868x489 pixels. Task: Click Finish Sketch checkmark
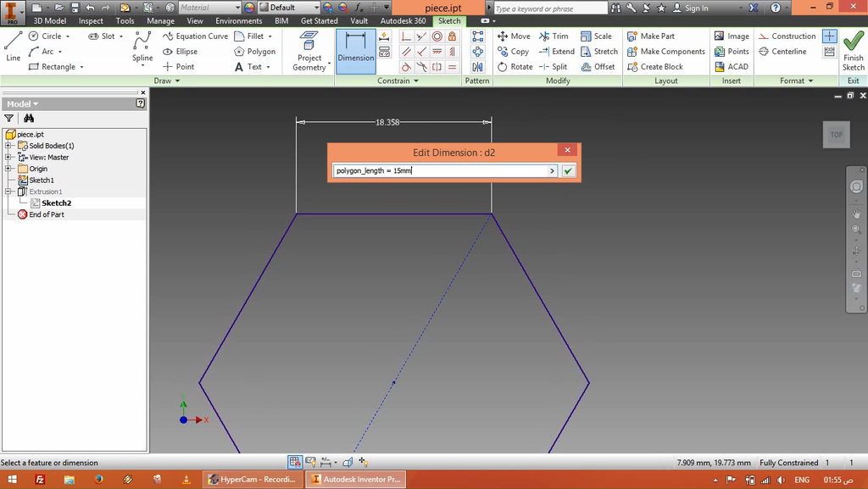tap(853, 51)
